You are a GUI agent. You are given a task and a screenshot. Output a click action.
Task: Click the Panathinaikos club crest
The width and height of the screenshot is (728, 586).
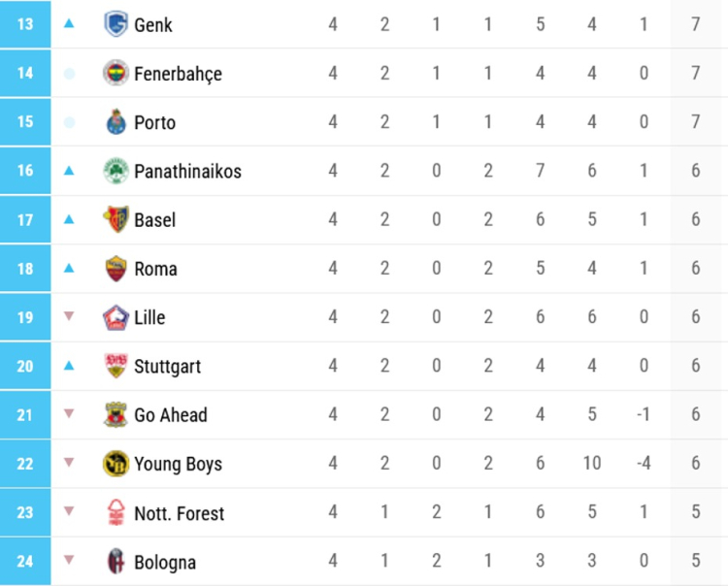116,171
